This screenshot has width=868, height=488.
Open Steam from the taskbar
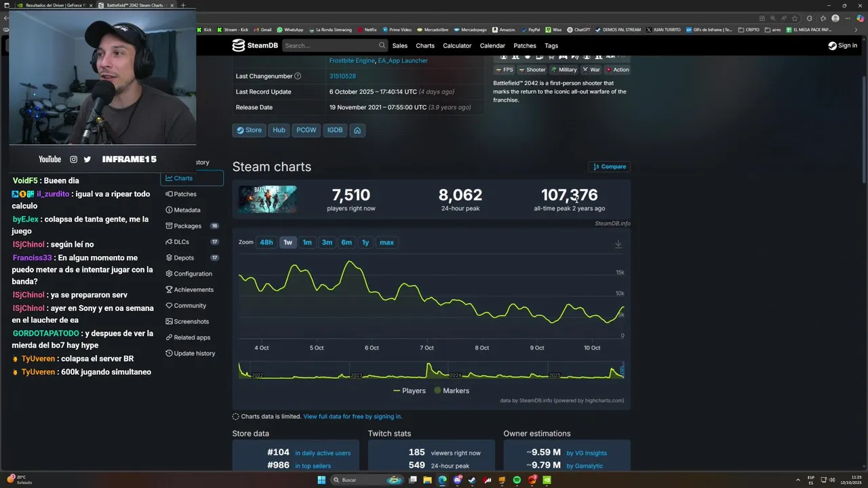tap(472, 480)
